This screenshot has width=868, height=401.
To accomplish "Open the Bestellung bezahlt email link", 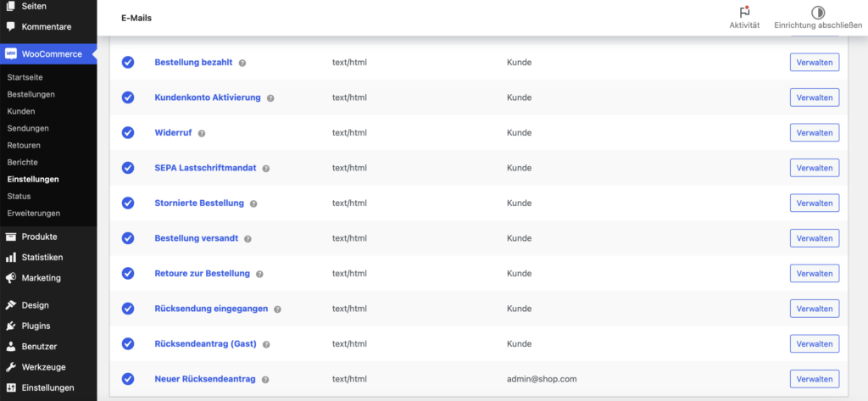I will click(x=193, y=63).
